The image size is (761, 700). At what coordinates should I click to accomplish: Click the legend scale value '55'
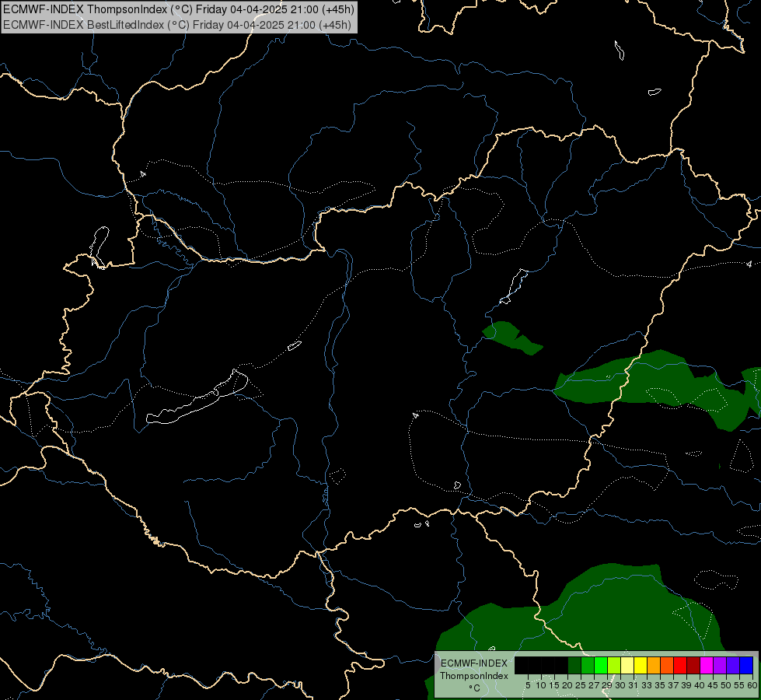(x=739, y=685)
